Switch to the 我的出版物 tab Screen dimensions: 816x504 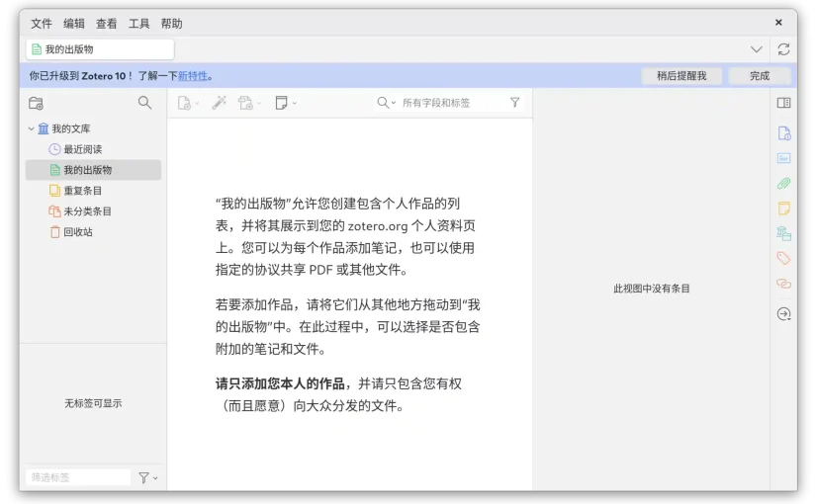101,49
